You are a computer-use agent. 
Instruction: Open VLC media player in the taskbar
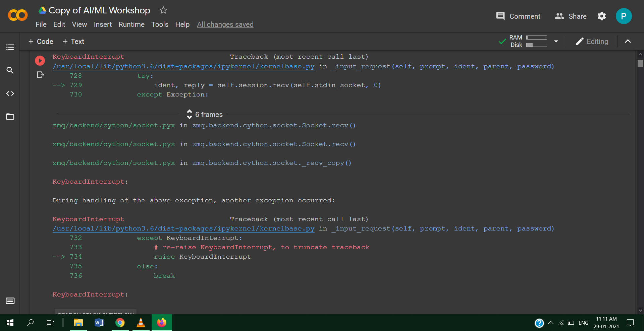[141, 323]
